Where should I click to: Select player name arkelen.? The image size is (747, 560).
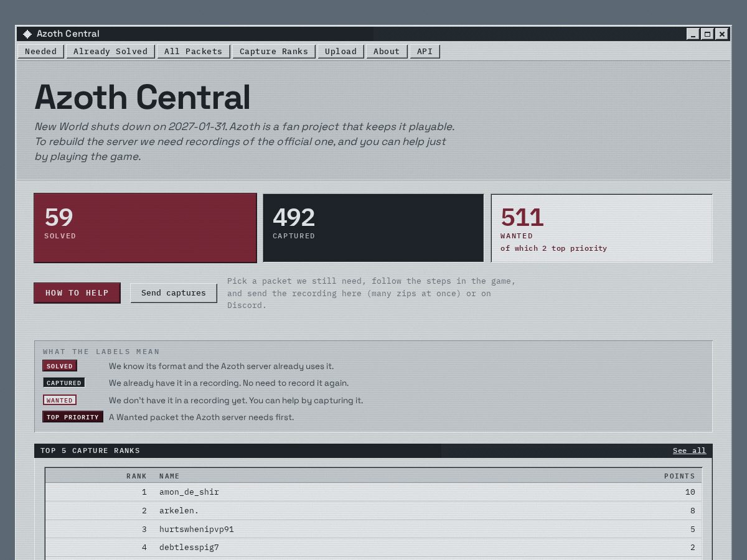[179, 511]
